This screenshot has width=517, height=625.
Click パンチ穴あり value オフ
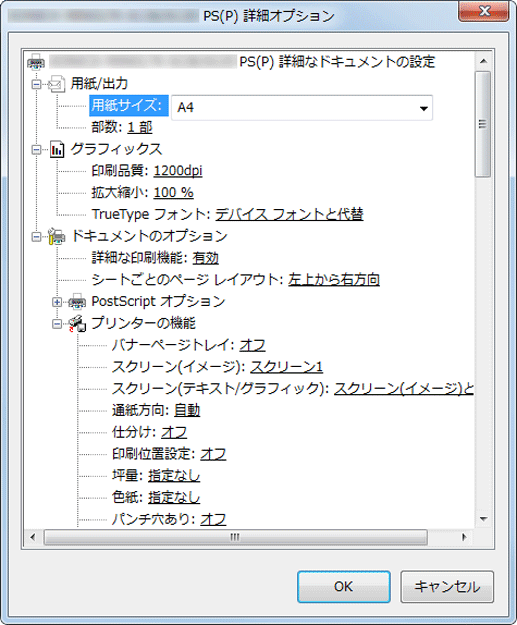pyautogui.click(x=213, y=519)
